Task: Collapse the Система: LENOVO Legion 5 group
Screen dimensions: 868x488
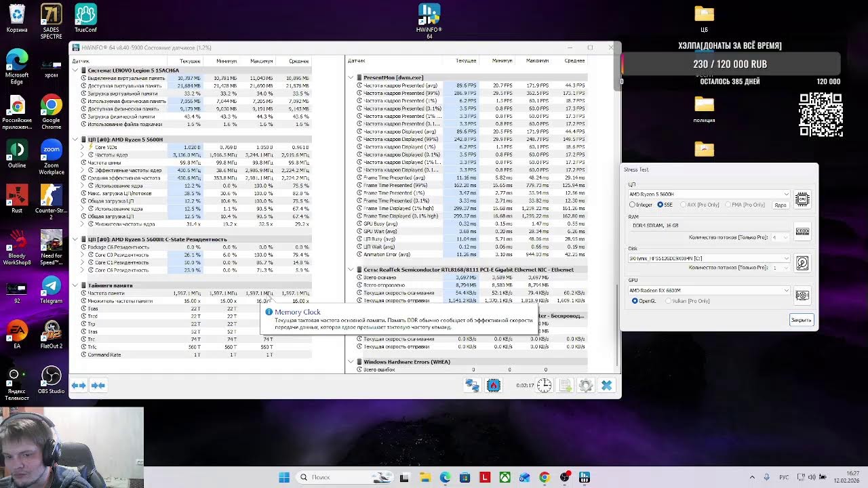Action: (x=75, y=70)
